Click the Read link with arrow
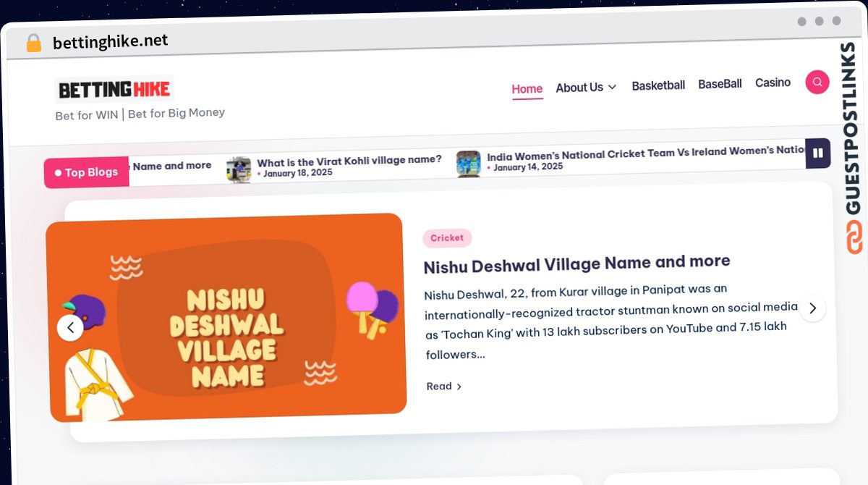Viewport: 868px width, 485px height. 444,387
